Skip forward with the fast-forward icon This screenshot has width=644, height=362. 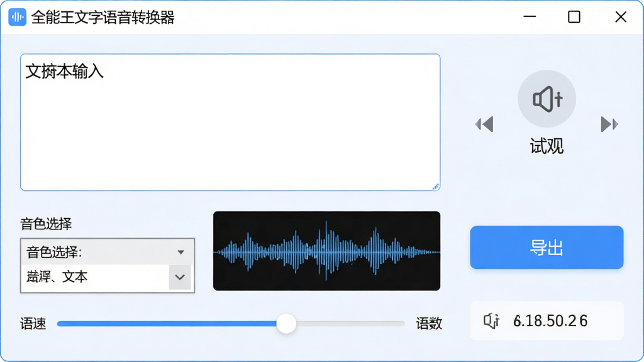tap(609, 124)
